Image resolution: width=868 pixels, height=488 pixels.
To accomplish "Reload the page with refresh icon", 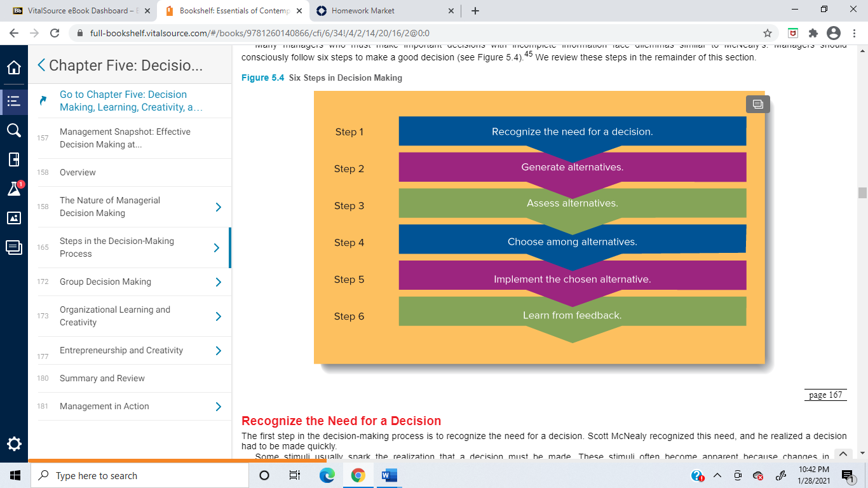I will (55, 33).
